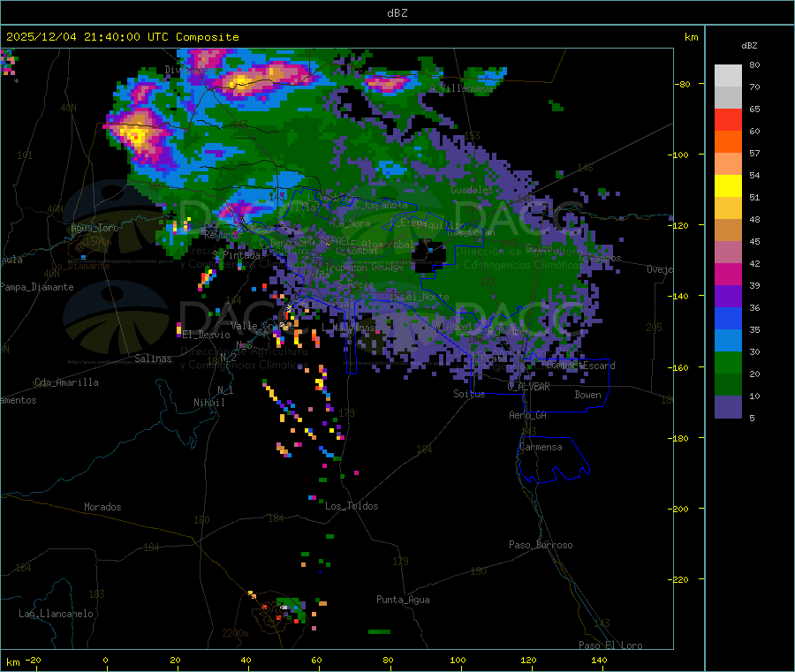The height and width of the screenshot is (672, 795).
Task: Click the 0 tick on the horizontal axis
Action: click(x=105, y=660)
